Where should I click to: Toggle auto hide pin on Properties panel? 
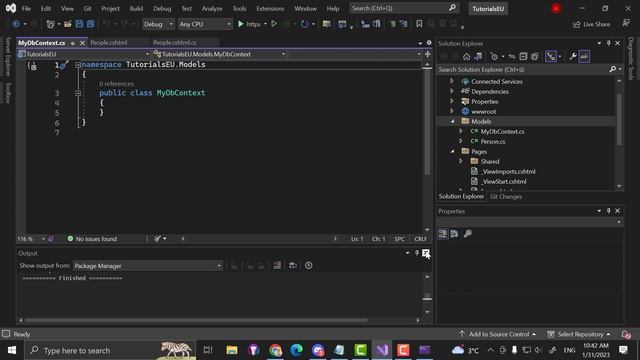tap(609, 211)
